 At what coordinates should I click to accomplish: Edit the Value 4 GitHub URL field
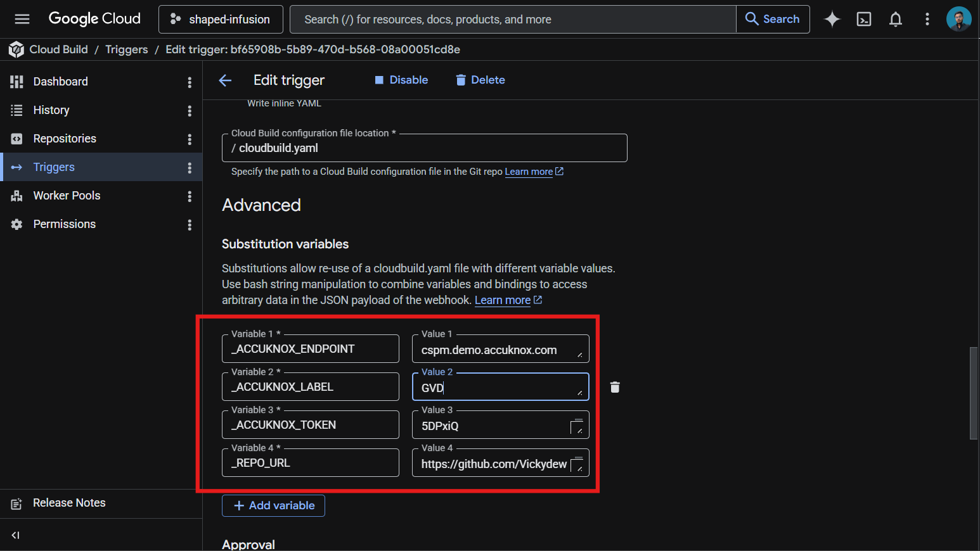coord(501,463)
